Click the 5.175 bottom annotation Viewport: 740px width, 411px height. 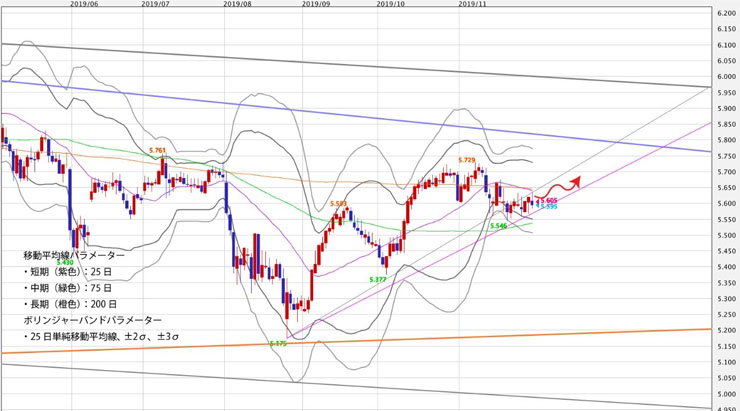pos(278,344)
